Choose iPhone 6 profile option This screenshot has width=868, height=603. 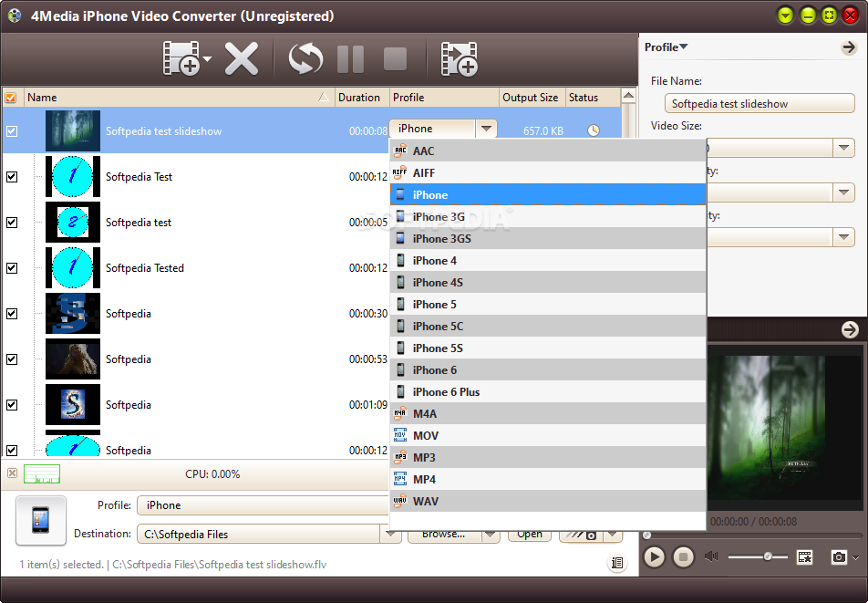pyautogui.click(x=548, y=369)
